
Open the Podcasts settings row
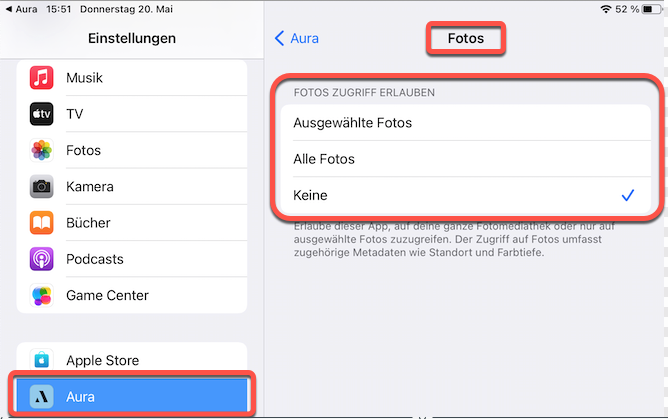point(132,259)
